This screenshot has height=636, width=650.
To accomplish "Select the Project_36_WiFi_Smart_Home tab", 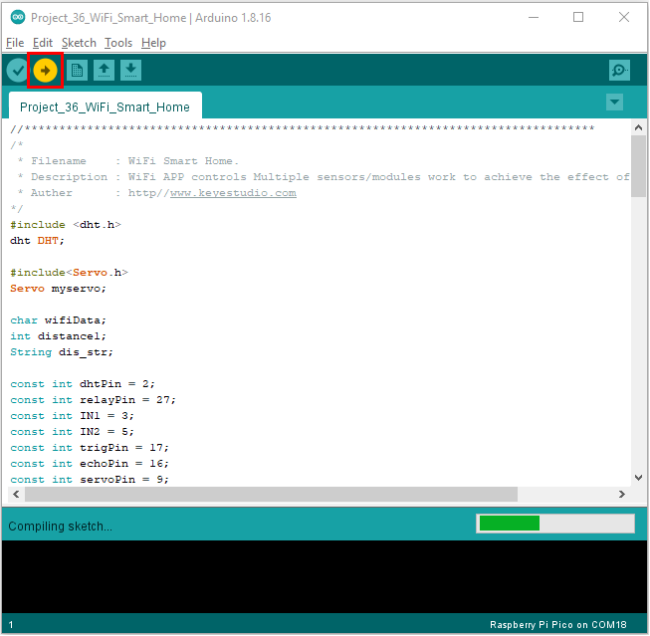I will [x=105, y=107].
